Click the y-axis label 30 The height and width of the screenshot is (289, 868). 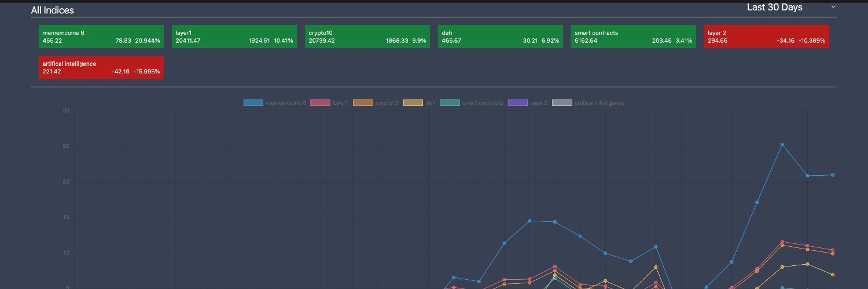[x=66, y=110]
